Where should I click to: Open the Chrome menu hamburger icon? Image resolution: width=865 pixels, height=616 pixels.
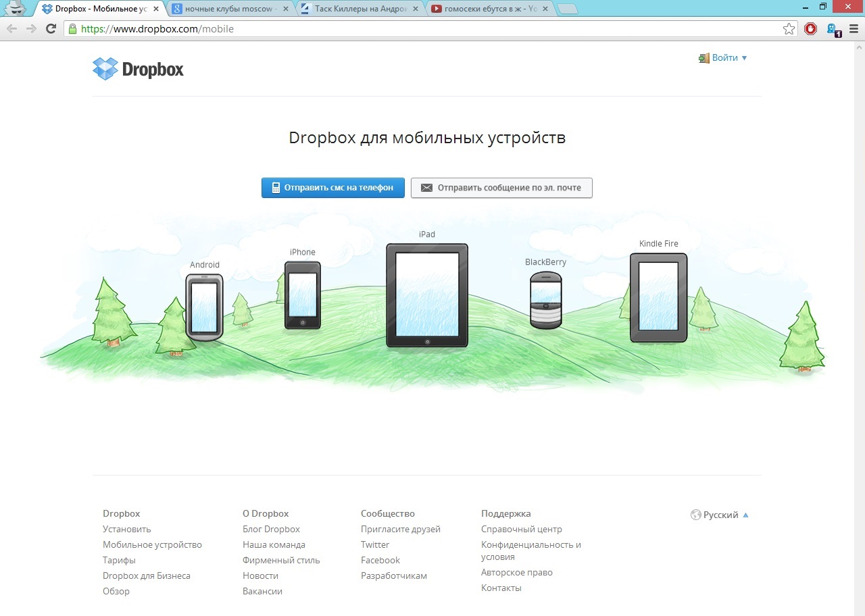(854, 29)
